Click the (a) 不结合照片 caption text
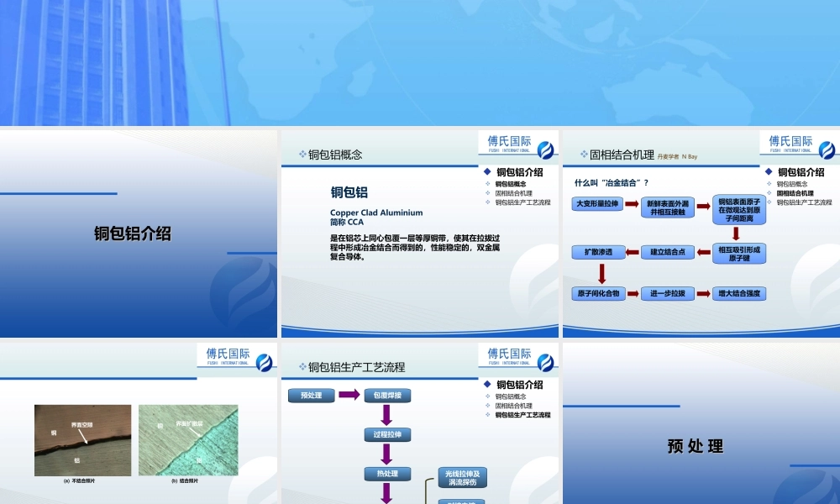The width and height of the screenshot is (840, 504). point(80,481)
